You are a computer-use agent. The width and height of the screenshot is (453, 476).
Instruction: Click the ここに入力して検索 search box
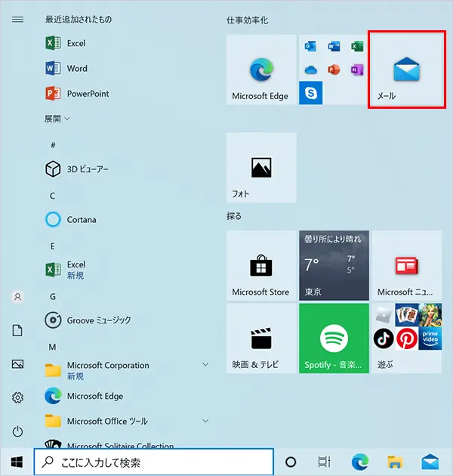coord(153,462)
